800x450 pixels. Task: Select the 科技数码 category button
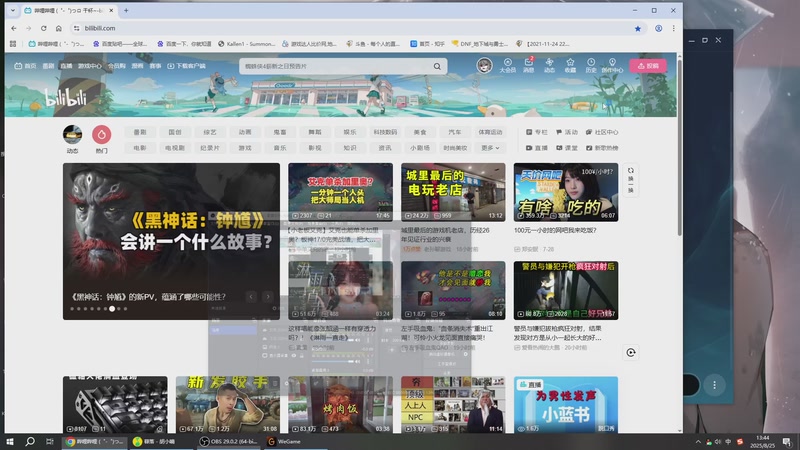coord(385,132)
